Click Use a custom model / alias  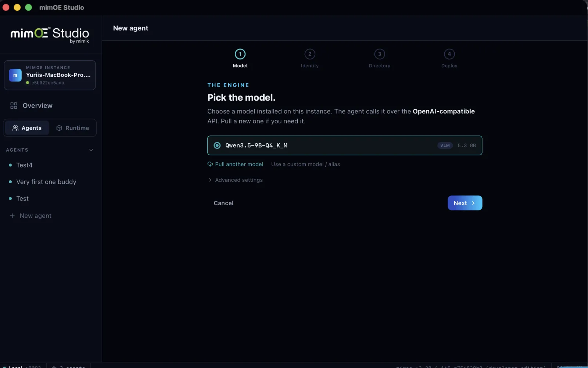(305, 164)
